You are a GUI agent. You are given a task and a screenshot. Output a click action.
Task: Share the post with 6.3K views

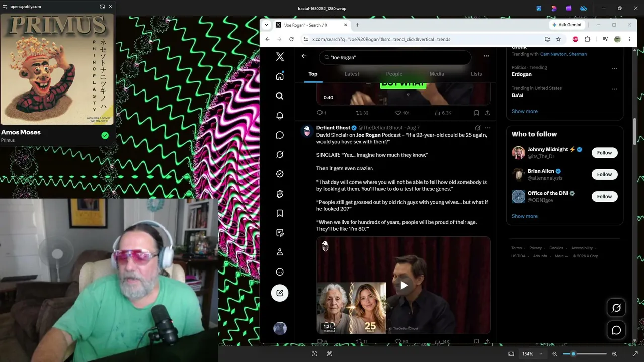click(487, 113)
